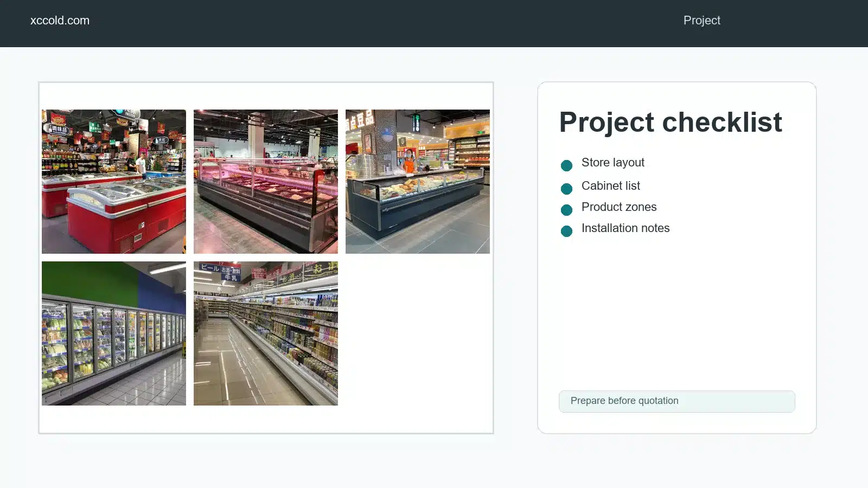The image size is (868, 488).
Task: Select the Installation notes checklist item
Action: coord(626,228)
